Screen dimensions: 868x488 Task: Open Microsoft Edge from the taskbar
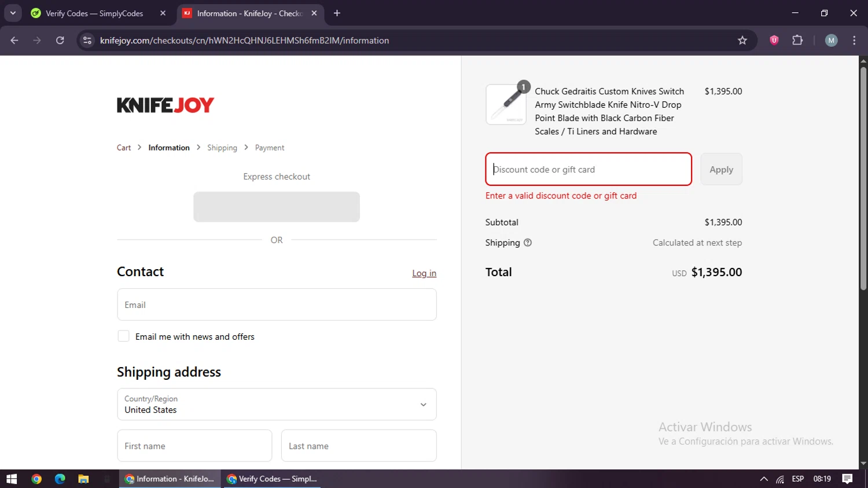click(60, 479)
